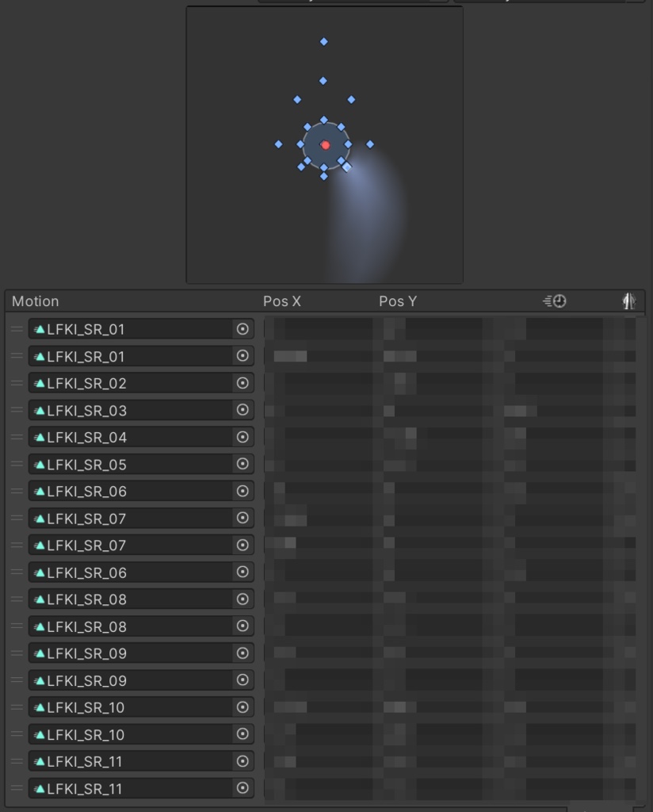Edit Pos Y value of LFKI_SR_04 row

coord(433,437)
